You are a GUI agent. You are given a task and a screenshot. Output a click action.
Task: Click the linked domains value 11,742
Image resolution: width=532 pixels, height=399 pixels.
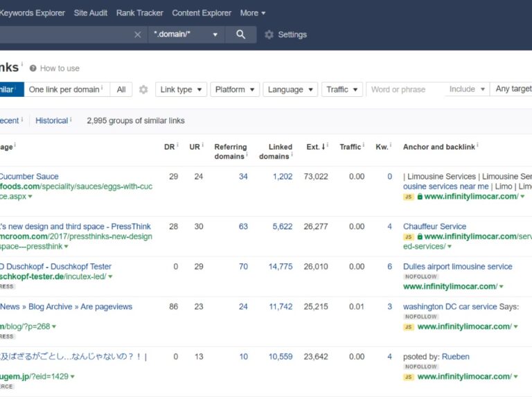click(x=281, y=307)
